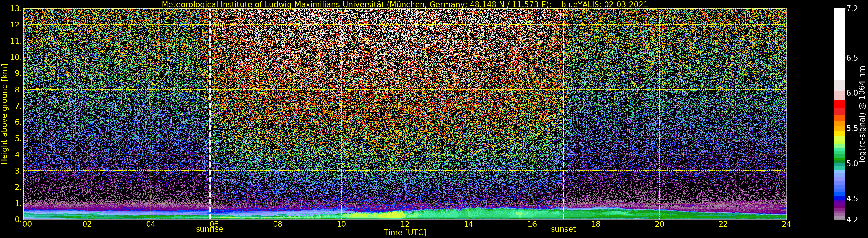Click the height axis tick '2.'
Screen dimensions: 868x238
(18, 187)
